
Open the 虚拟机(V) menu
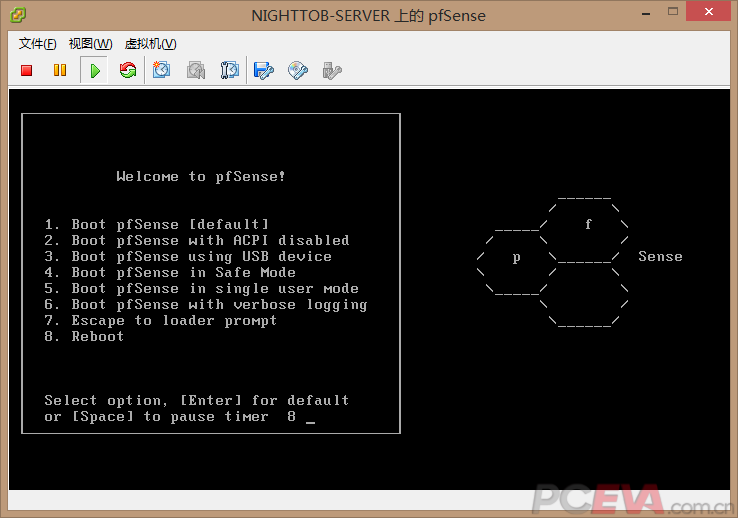(150, 44)
